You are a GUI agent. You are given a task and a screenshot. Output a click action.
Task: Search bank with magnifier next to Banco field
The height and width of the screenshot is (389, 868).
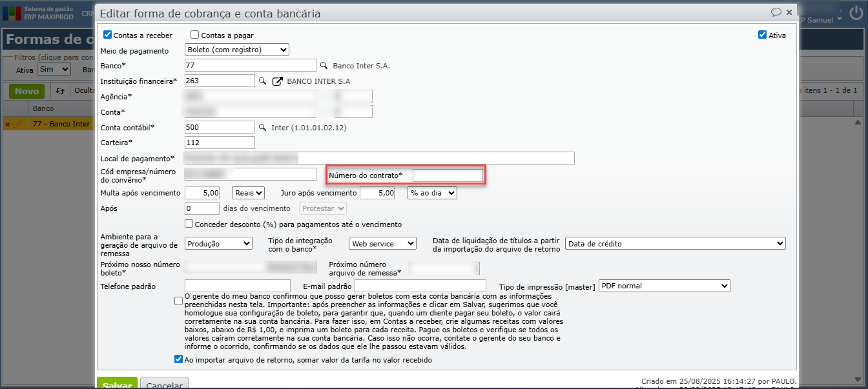point(324,66)
